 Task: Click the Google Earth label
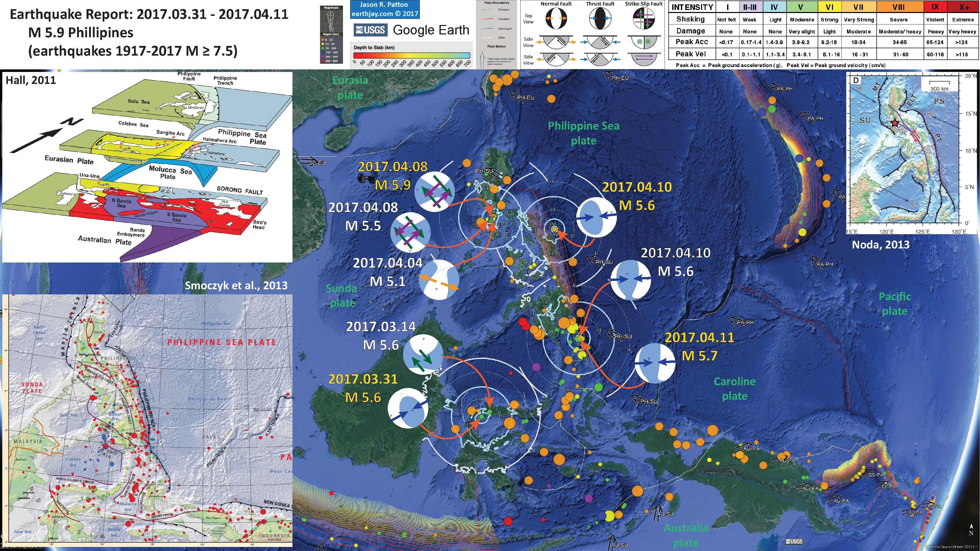[431, 30]
